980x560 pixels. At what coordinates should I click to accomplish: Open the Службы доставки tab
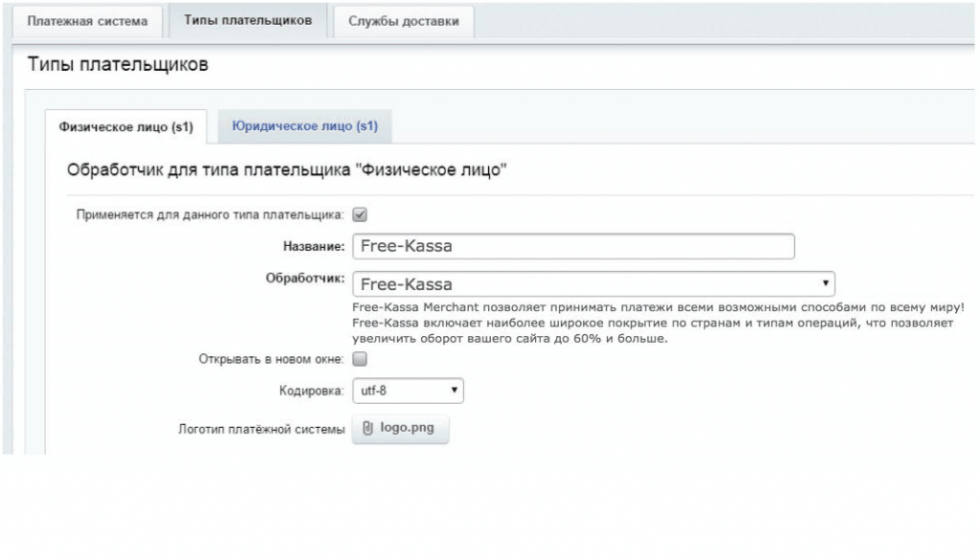(x=404, y=21)
